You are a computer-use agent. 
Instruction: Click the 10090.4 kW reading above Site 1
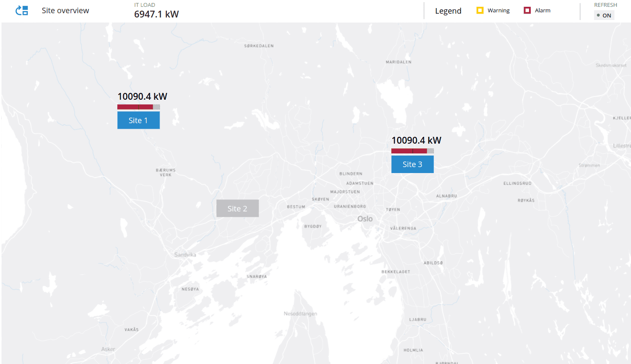142,96
